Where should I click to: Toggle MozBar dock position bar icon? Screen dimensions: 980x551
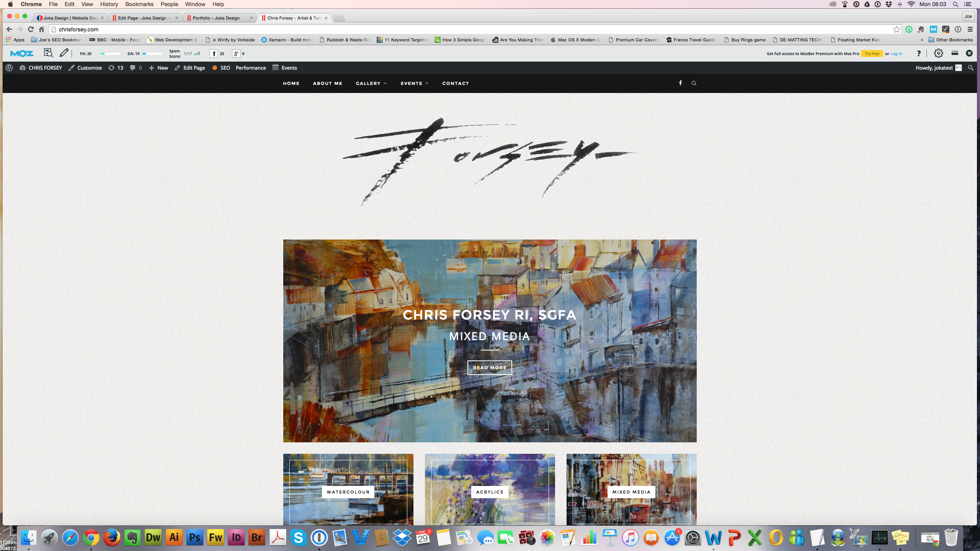pyautogui.click(x=955, y=54)
